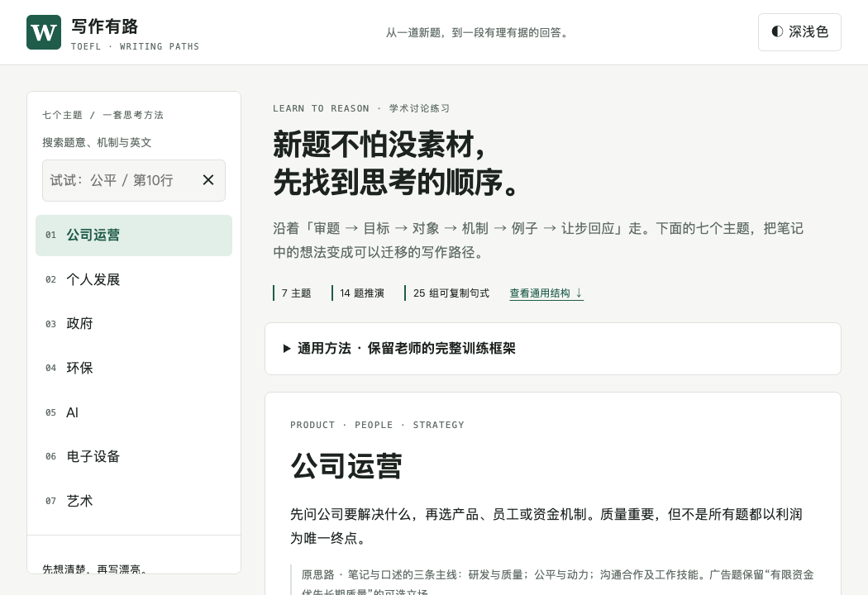Click the TOEFL · WRITING PATHS subtitle
The image size is (868, 595).
click(x=135, y=46)
